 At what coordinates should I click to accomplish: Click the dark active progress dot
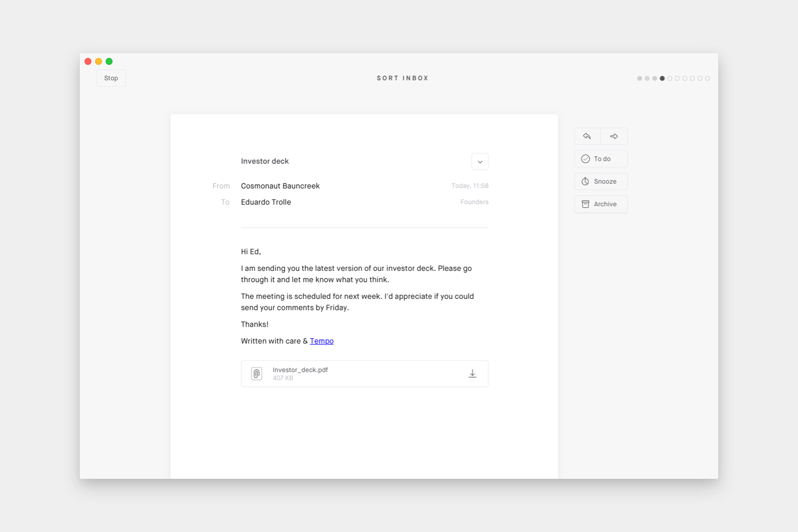coord(662,78)
